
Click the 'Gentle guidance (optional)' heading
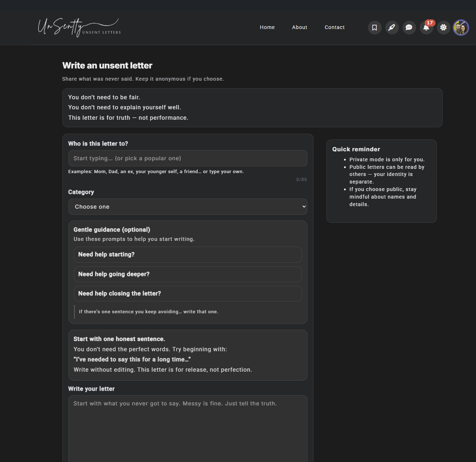coord(112,230)
